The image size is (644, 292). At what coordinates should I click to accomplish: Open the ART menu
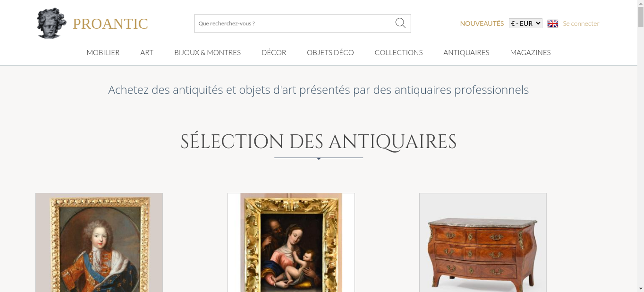147,52
